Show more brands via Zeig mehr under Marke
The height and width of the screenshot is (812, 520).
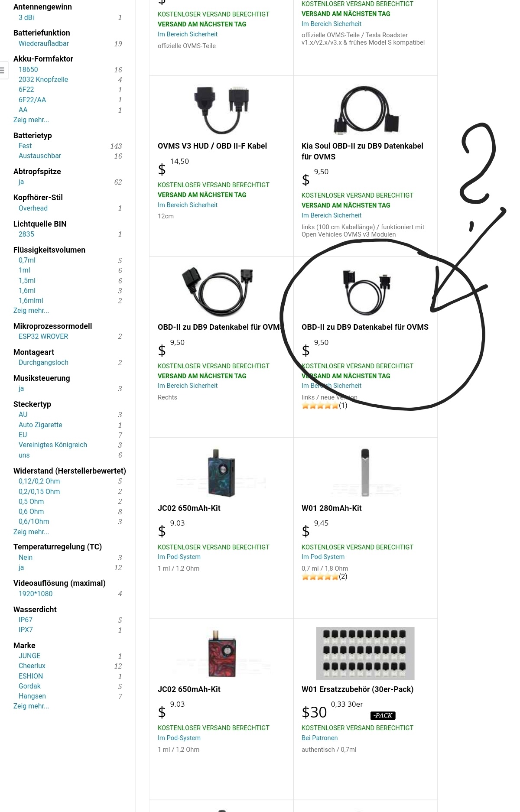[31, 706]
